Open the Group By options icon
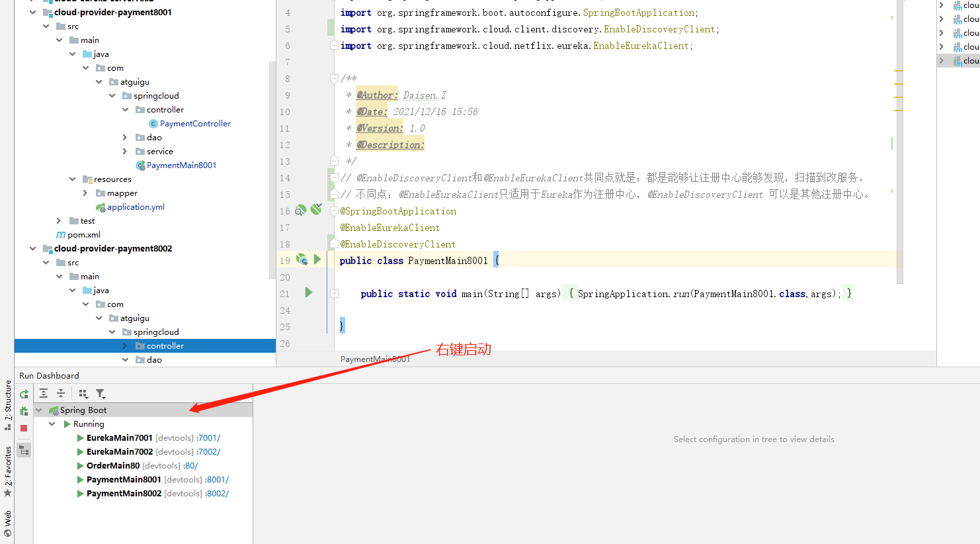Image resolution: width=980 pixels, height=544 pixels. pyautogui.click(x=83, y=393)
